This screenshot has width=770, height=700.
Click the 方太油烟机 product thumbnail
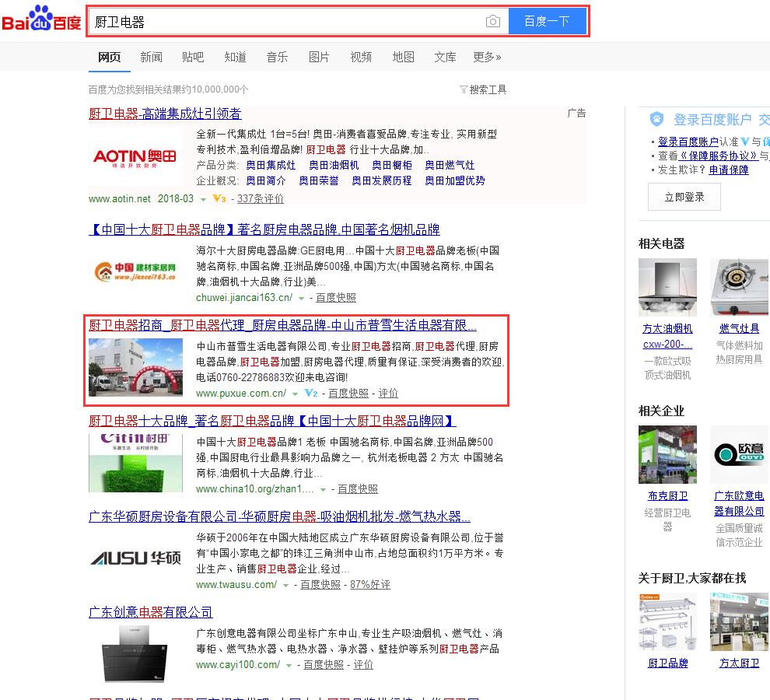(x=667, y=287)
